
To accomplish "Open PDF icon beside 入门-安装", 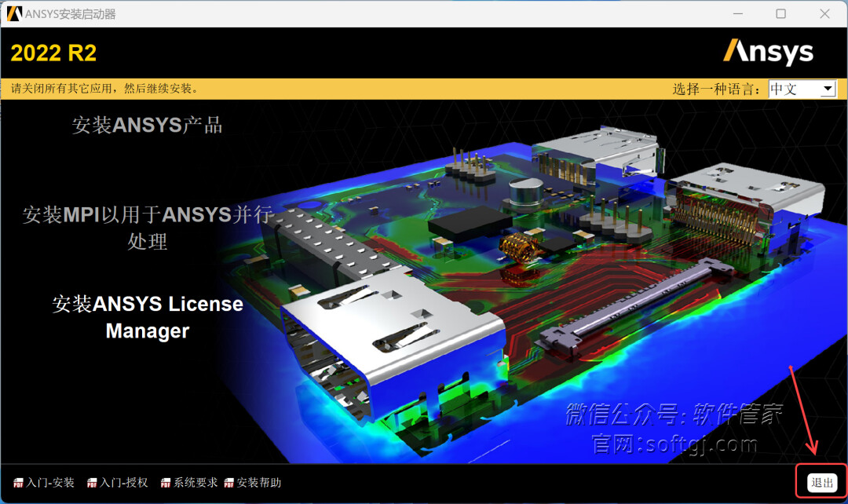I will pos(18,483).
